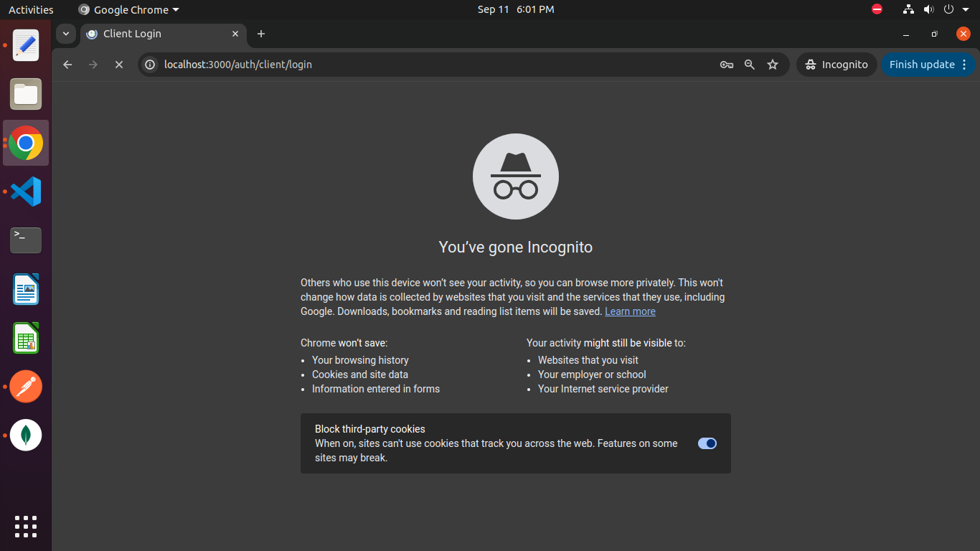This screenshot has height=551, width=980.
Task: Click the password key icon in address bar
Action: pos(726,65)
